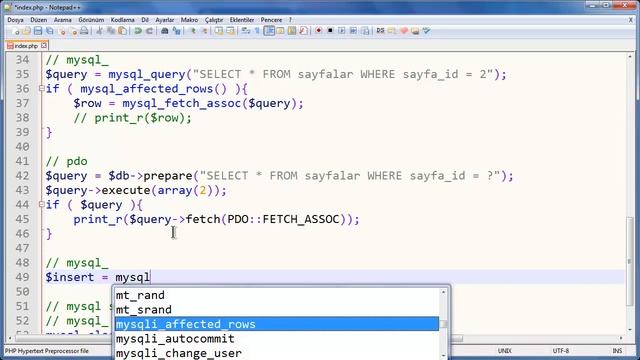640x360 pixels.
Task: Click the red heart plugin icon
Action: tap(404, 31)
